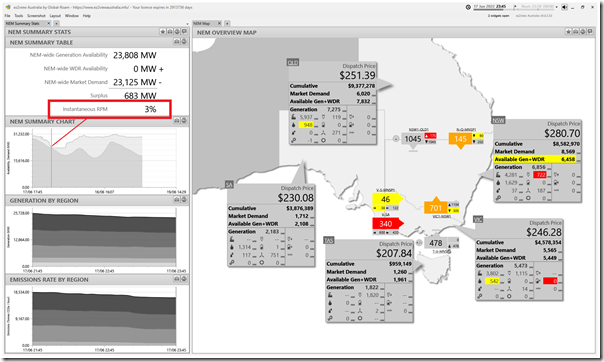This screenshot has width=604, height=362.
Task: Open the Layout menu
Action: [55, 16]
